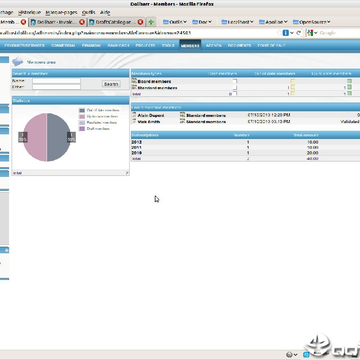This screenshot has width=360, height=360.
Task: Go to Agenda top menu
Action: pos(214,46)
